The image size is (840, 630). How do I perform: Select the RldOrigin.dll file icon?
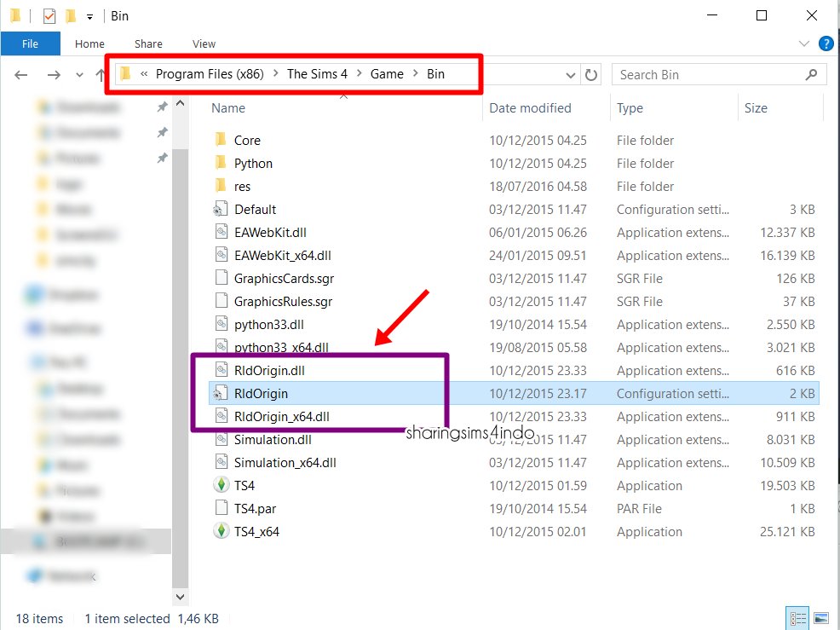tap(222, 371)
